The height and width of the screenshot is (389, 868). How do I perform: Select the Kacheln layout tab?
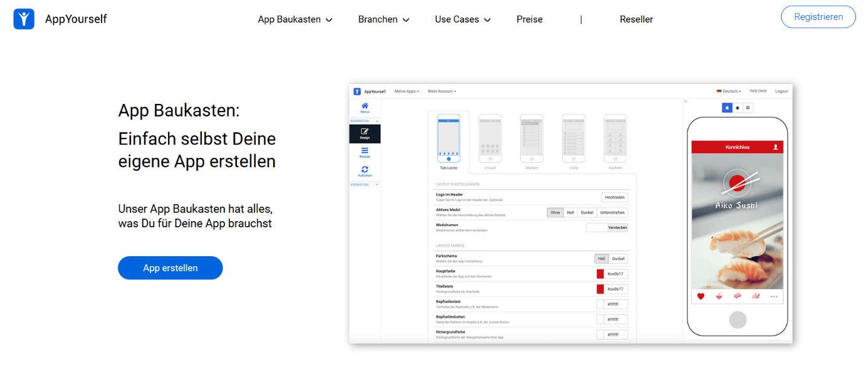point(615,143)
